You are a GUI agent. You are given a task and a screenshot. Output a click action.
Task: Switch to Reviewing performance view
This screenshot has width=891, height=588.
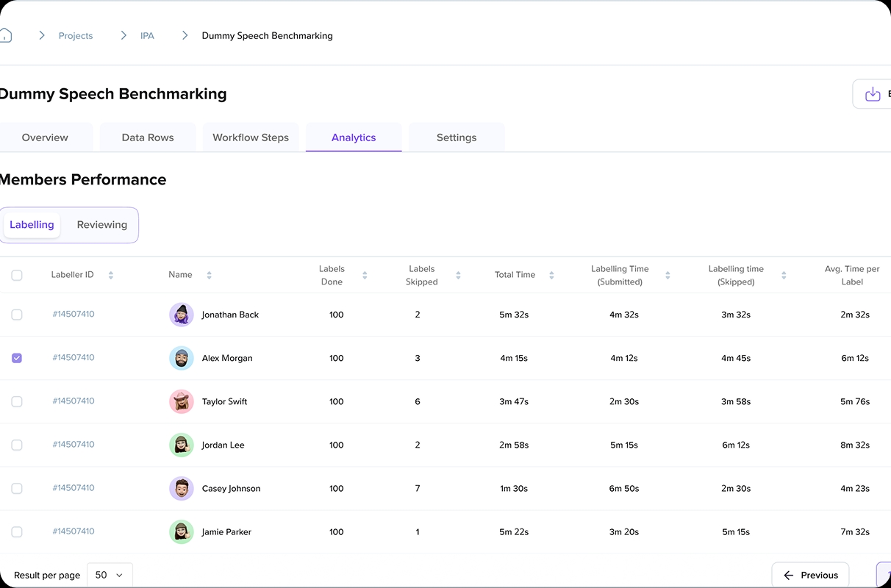tap(102, 225)
